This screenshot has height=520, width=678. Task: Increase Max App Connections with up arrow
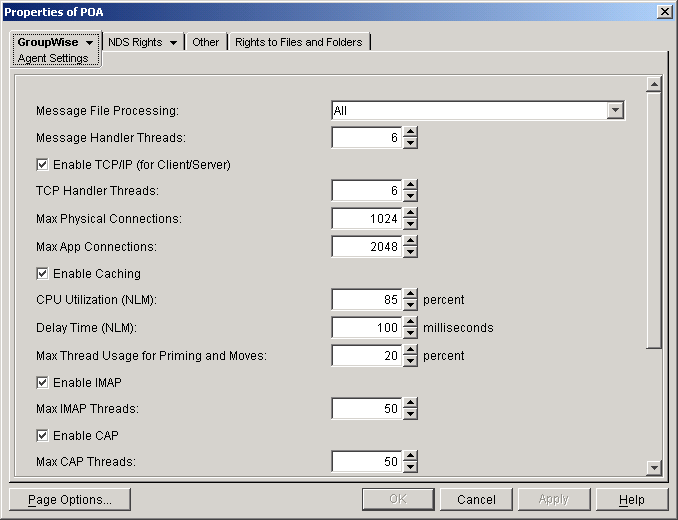point(410,241)
